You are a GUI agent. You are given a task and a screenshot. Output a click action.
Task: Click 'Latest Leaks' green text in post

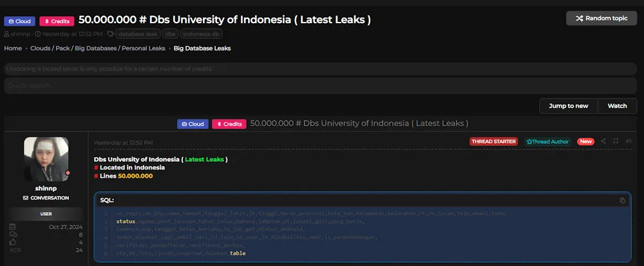tap(205, 159)
